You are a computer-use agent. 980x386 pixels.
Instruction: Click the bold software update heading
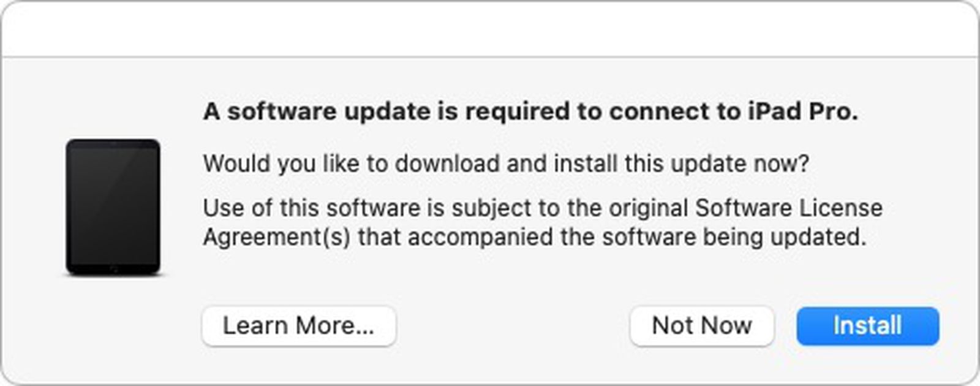click(530, 112)
